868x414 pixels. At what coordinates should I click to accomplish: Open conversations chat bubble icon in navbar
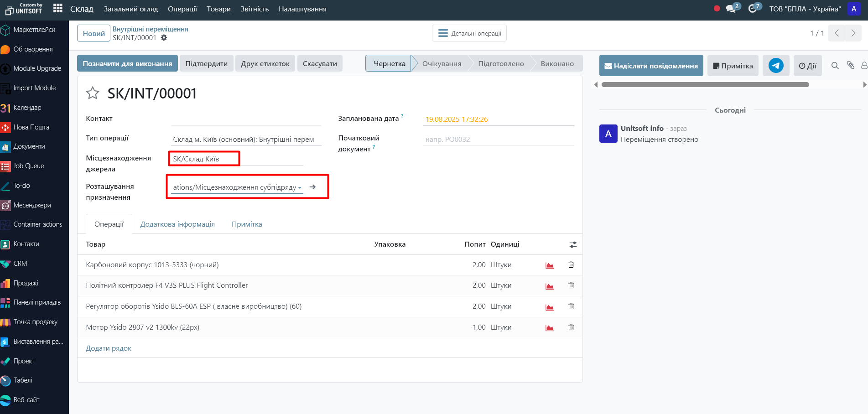click(x=731, y=9)
